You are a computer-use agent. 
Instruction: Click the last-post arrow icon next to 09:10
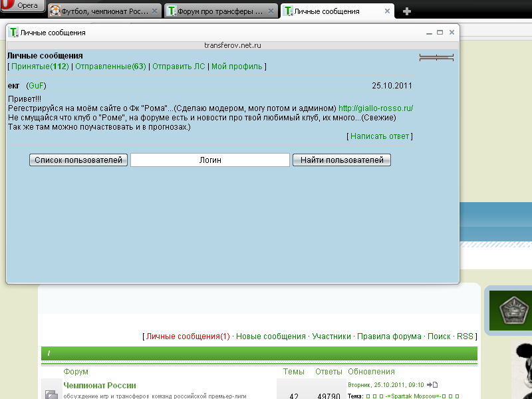pyautogui.click(x=432, y=384)
